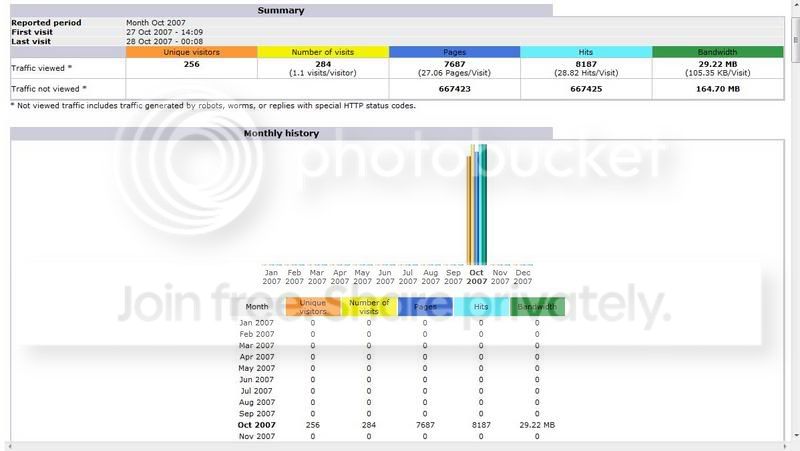The width and height of the screenshot is (800, 451).
Task: Click the 'Mar 2007' chart axis label
Action: tap(317, 277)
